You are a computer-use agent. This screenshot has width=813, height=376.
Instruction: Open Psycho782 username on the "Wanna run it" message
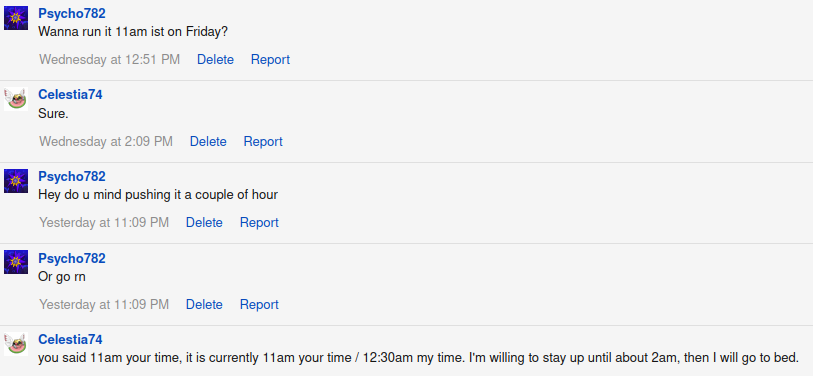72,13
